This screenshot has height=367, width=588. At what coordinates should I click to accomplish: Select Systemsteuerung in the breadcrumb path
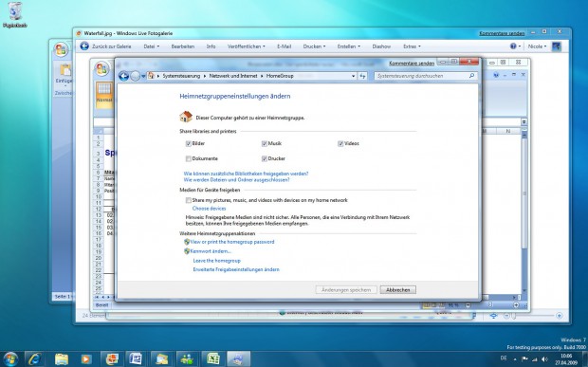[181, 76]
